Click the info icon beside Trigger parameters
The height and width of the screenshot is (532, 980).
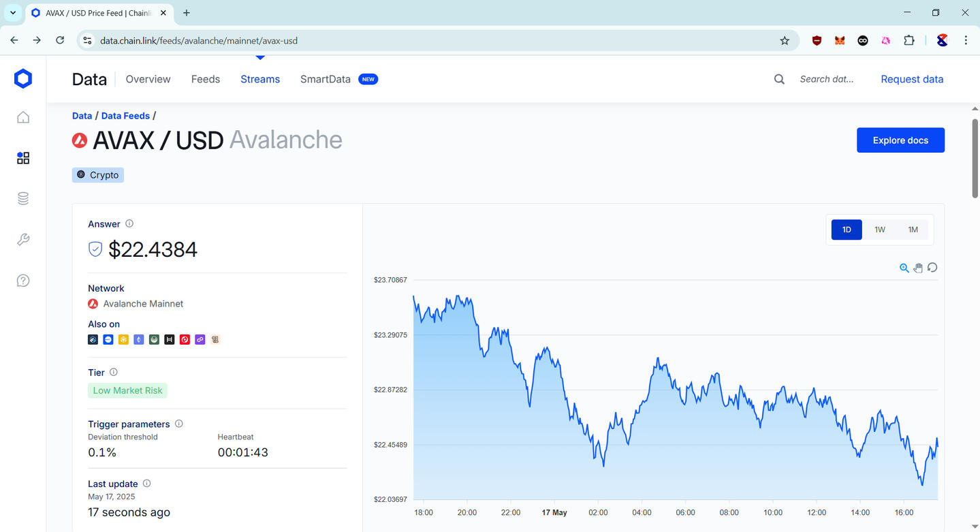179,424
